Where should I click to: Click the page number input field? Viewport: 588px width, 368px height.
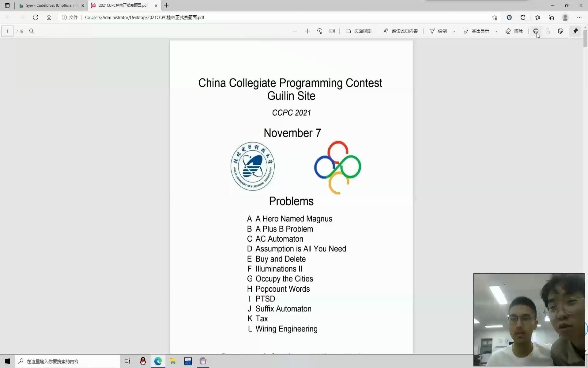8,31
